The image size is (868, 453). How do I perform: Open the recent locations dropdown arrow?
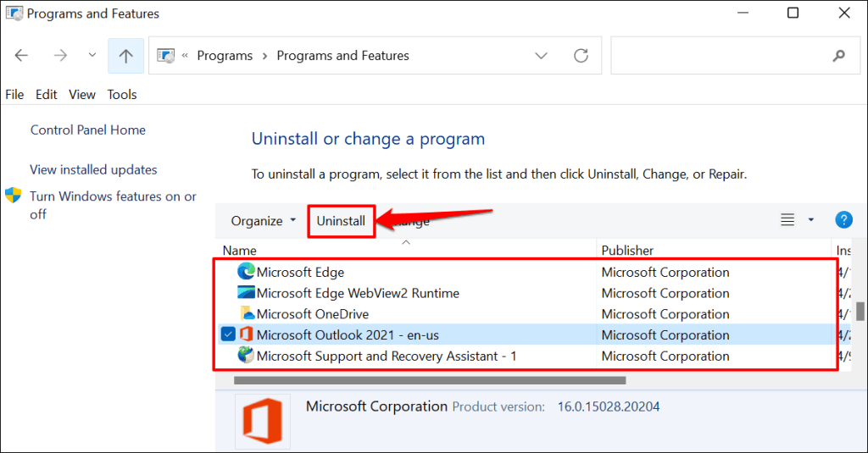(x=92, y=56)
